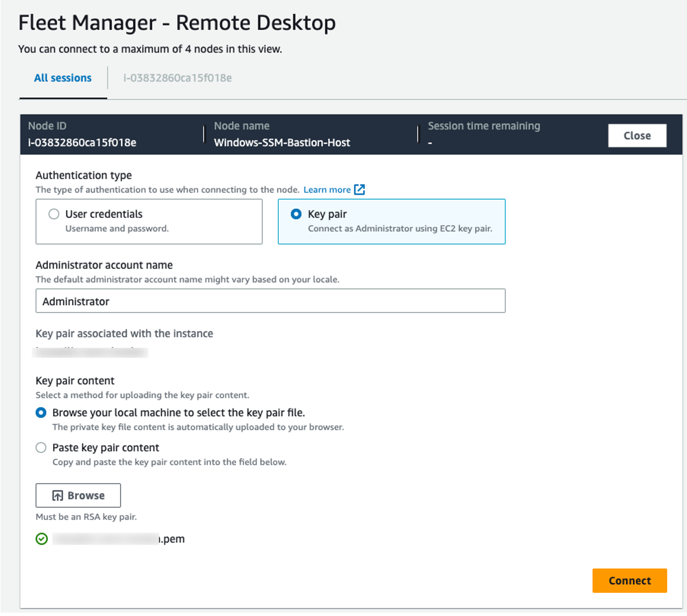
Task: Click the Session time remaining label
Action: coord(484,126)
